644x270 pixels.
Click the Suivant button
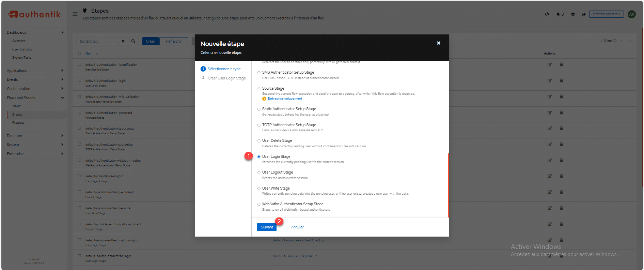[267, 227]
